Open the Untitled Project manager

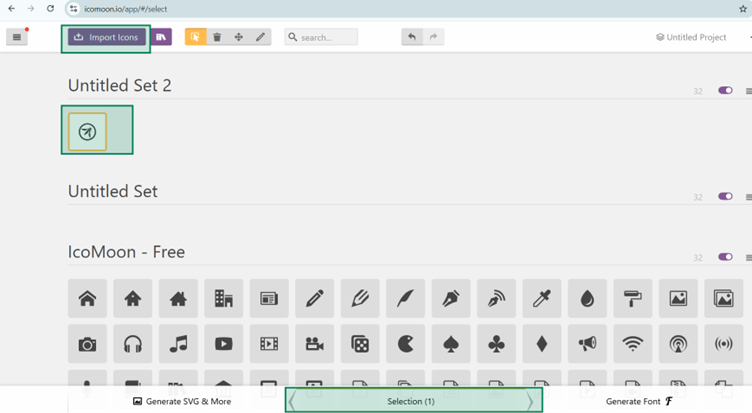691,37
